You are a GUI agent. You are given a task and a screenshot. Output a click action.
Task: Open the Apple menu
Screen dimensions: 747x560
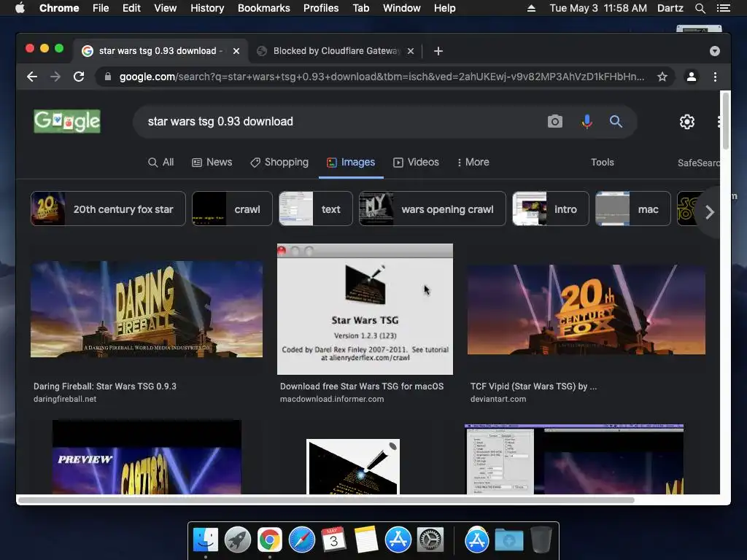pos(20,8)
